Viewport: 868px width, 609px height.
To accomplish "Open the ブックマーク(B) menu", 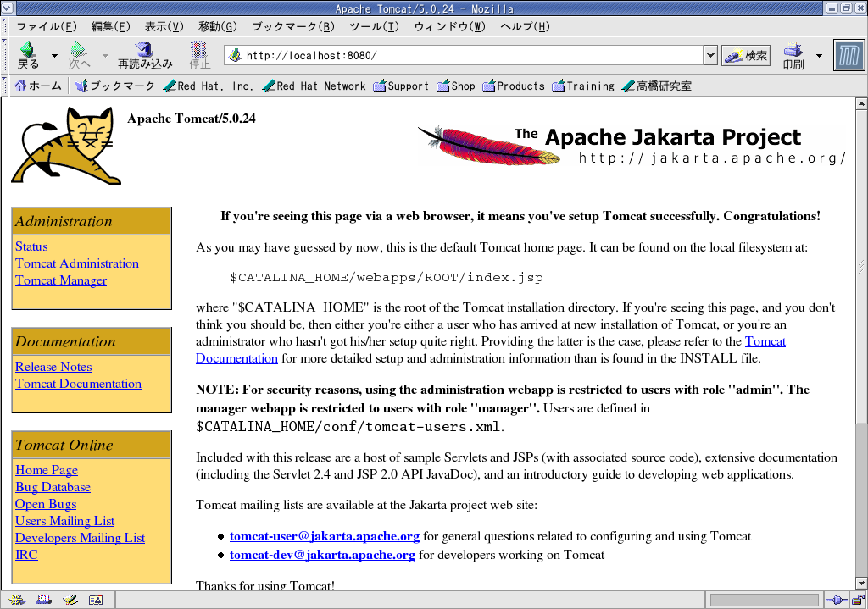I will (x=294, y=26).
